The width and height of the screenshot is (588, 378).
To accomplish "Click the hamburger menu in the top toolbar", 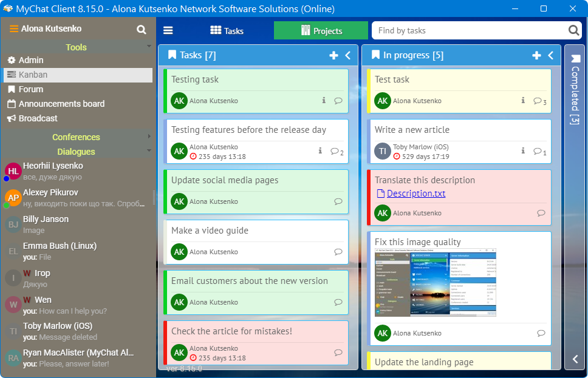I will pyautogui.click(x=168, y=30).
